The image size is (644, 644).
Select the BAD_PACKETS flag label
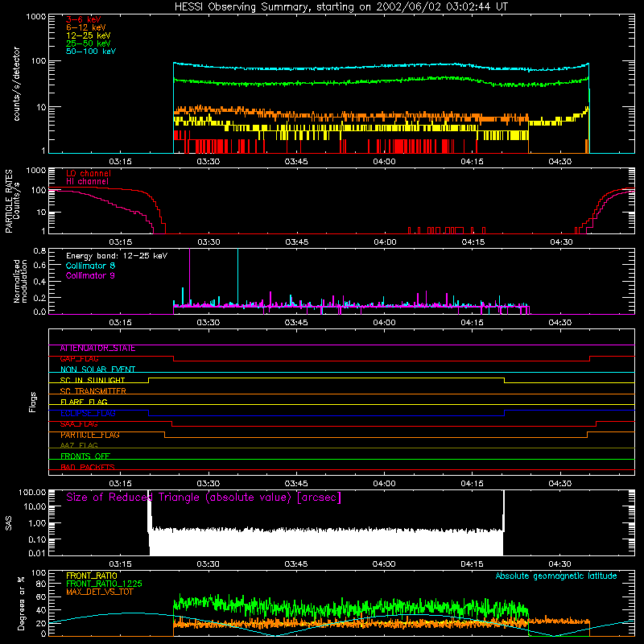tap(88, 467)
